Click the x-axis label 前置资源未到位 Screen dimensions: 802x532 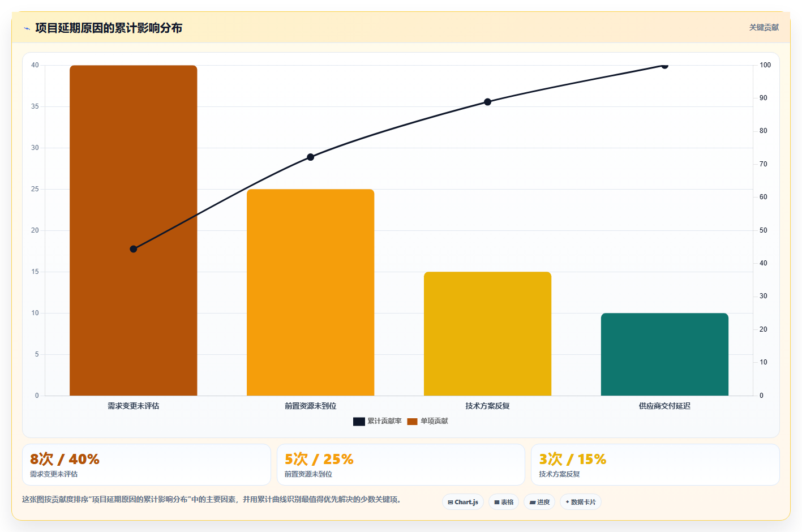[x=310, y=406]
